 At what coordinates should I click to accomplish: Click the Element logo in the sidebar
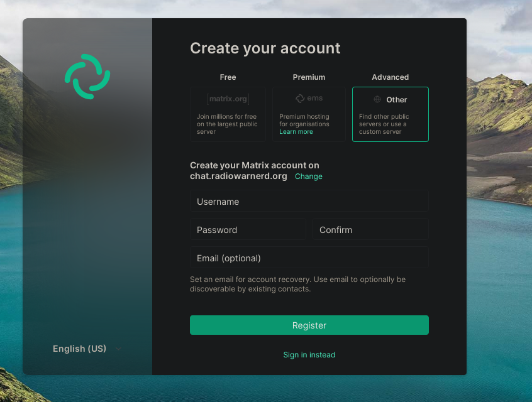point(87,77)
